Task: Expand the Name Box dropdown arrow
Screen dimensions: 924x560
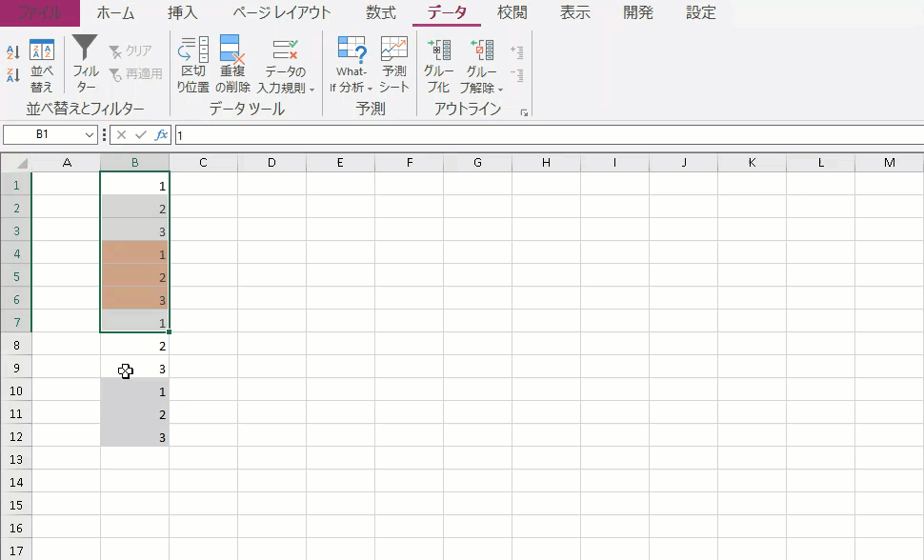Action: tap(90, 135)
